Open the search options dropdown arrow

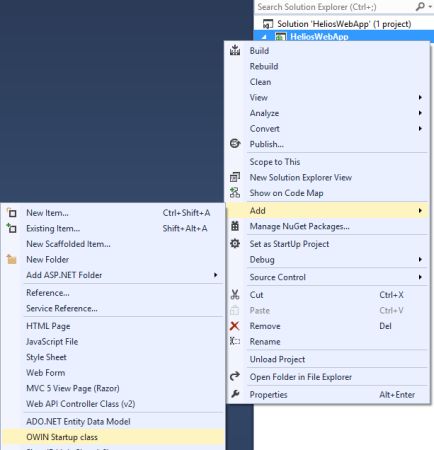click(430, 6)
